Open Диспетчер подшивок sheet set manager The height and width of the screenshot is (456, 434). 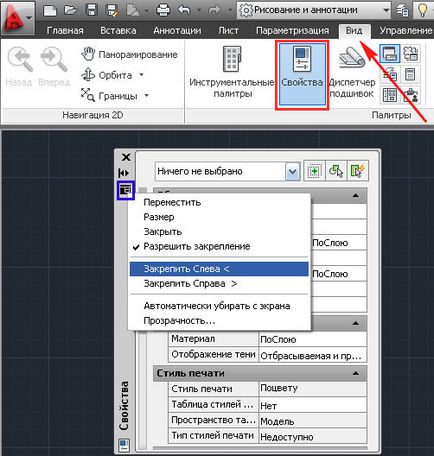352,72
